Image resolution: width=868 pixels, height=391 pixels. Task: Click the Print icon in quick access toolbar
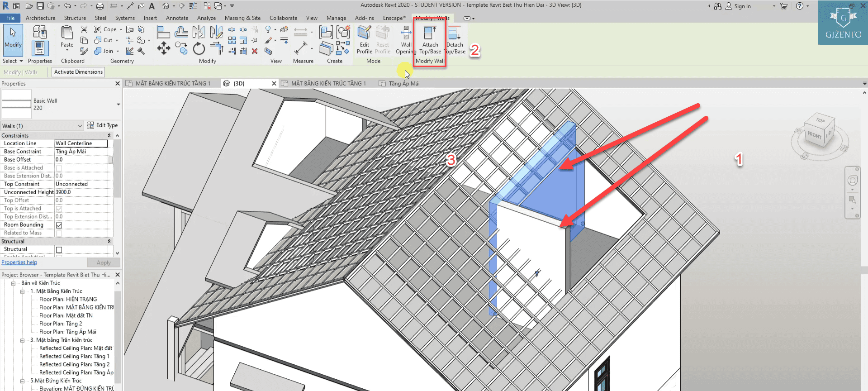tap(100, 6)
